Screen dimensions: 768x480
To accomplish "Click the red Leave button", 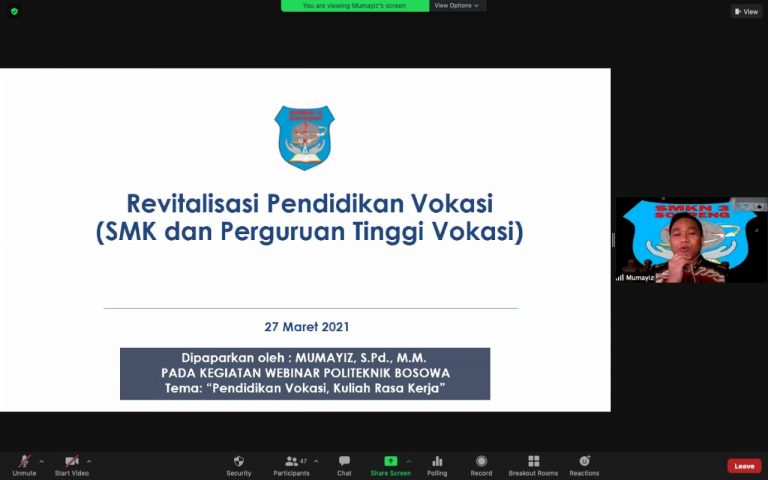I will pyautogui.click(x=744, y=466).
